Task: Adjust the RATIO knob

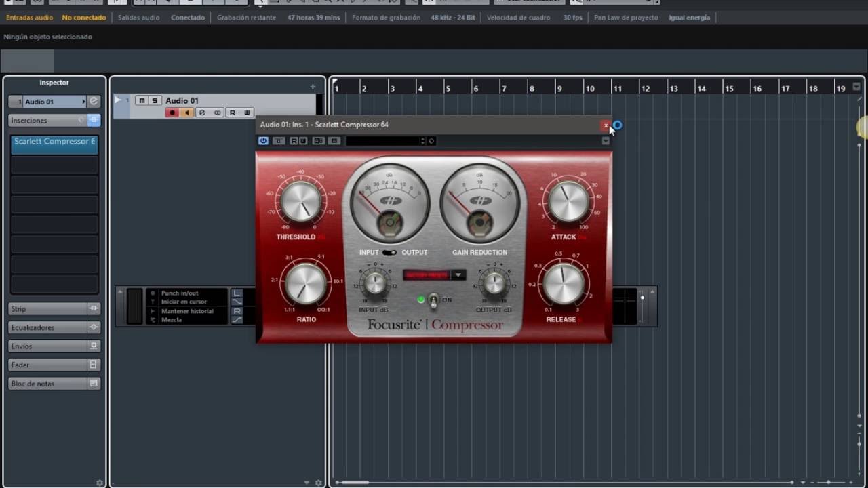Action: point(306,283)
